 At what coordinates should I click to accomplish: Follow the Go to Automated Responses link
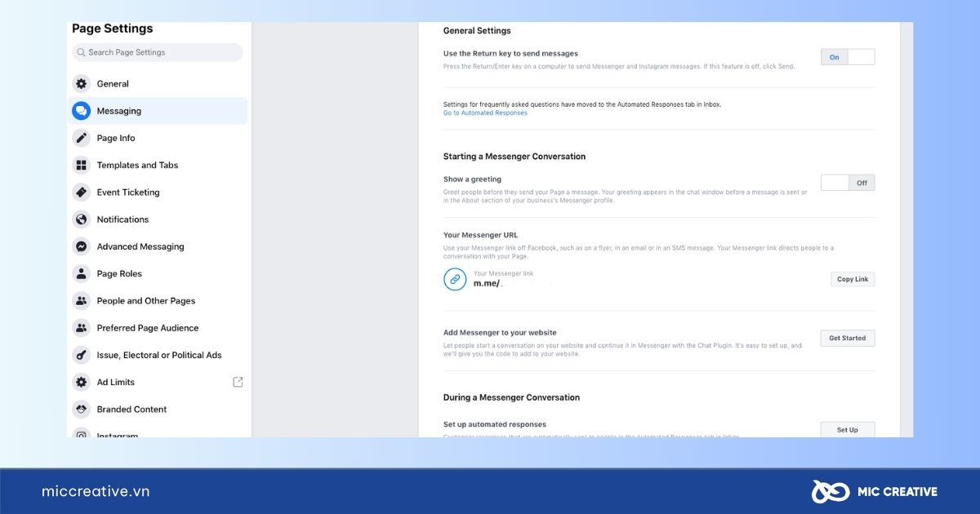click(485, 113)
